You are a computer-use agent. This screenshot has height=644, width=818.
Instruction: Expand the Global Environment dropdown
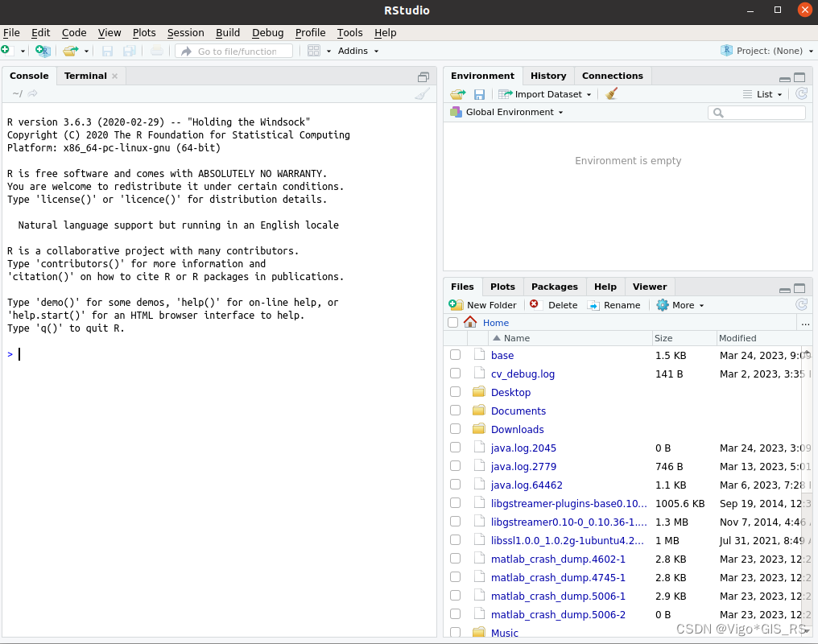[x=561, y=112]
